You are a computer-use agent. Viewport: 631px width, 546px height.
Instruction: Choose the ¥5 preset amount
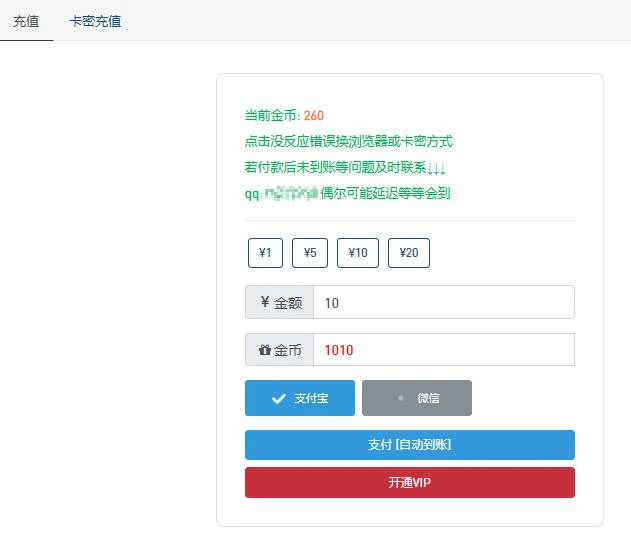tap(310, 253)
